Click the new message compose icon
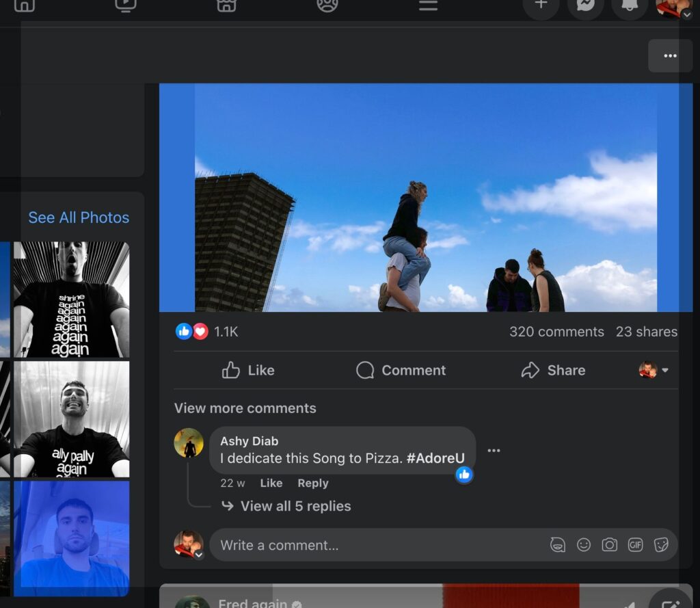 [x=670, y=602]
